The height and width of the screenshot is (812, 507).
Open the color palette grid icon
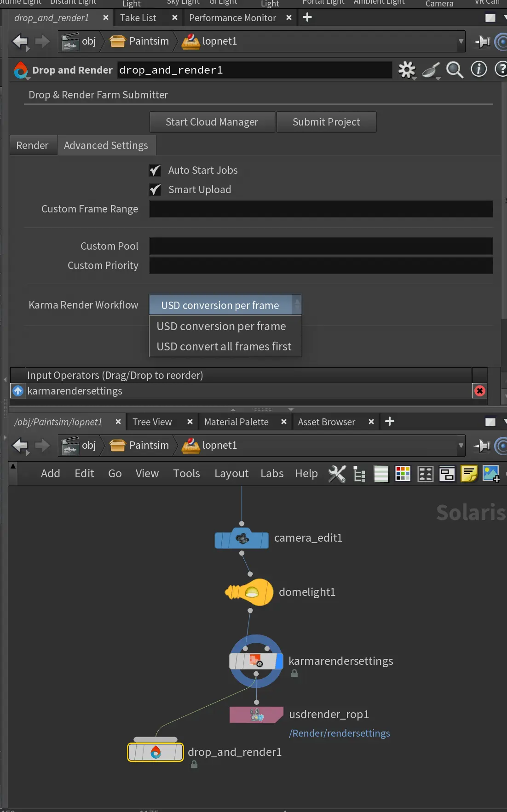(403, 474)
